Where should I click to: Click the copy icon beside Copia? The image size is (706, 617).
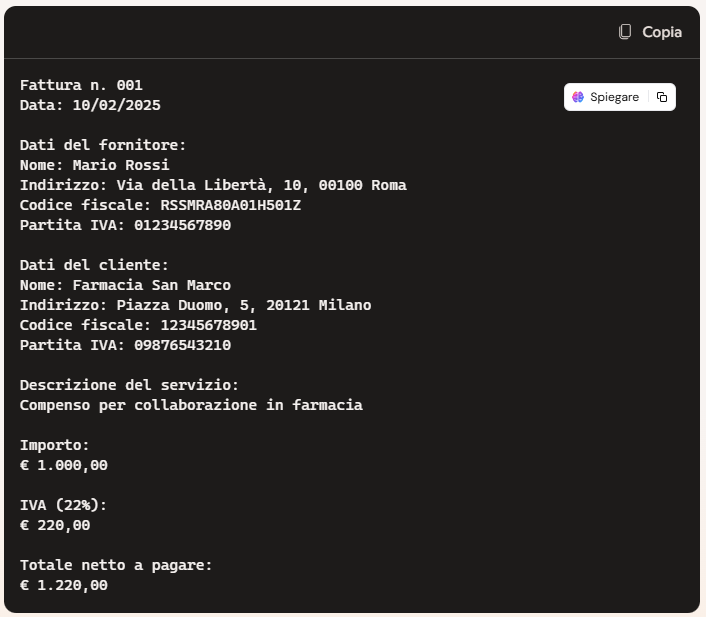625,32
